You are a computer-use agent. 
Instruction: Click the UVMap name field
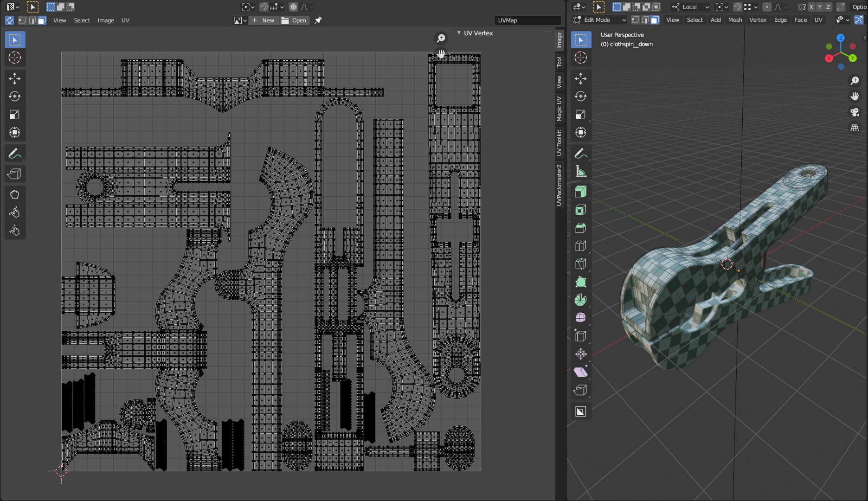(528, 20)
